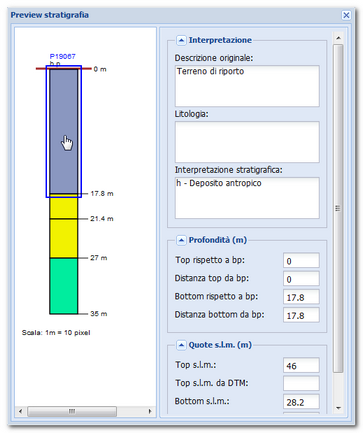
Task: Click the horizontal scrollbar right arrow
Action: point(150,411)
